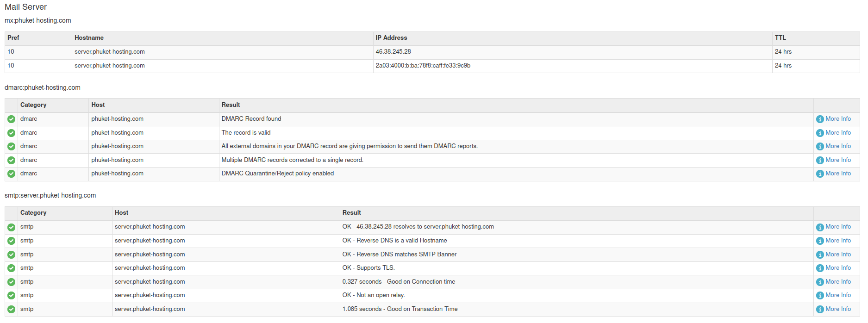Click green check for DMARC Quarantine/Reject policy row
868x323 pixels.
click(x=11, y=174)
